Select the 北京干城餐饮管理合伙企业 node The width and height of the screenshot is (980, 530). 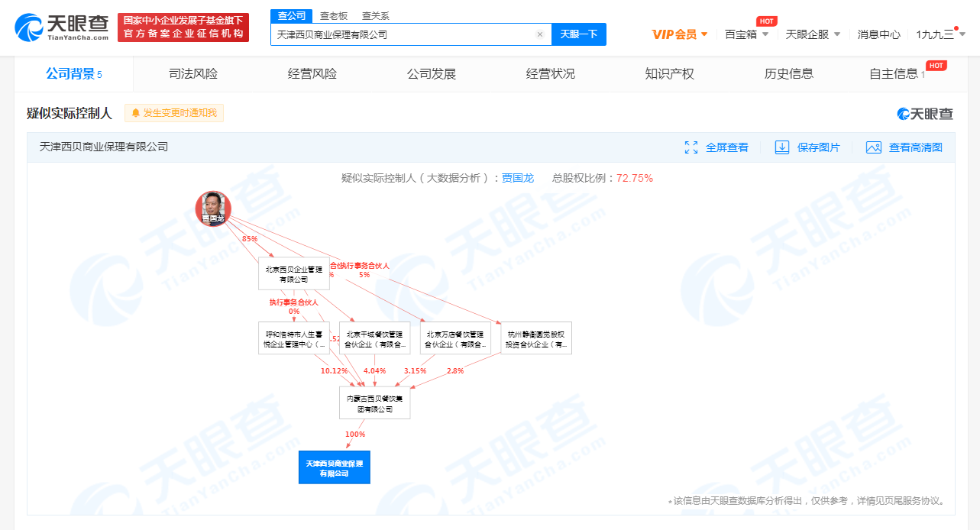375,338
